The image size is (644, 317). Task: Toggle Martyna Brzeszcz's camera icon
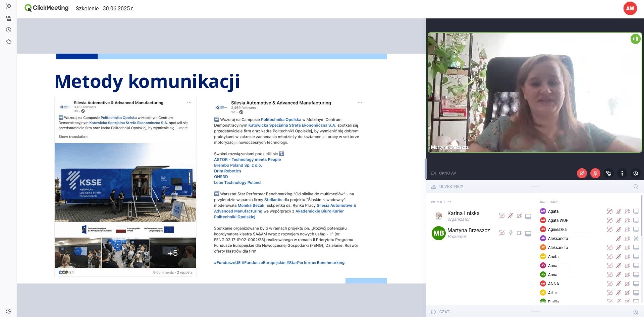pyautogui.click(x=519, y=233)
